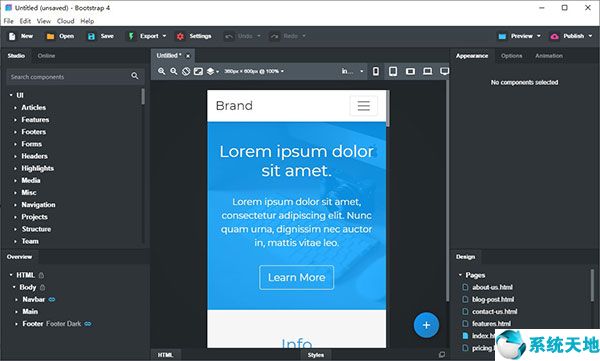The image size is (600, 361).
Task: Click the Publish cloud icon
Action: [x=554, y=36]
